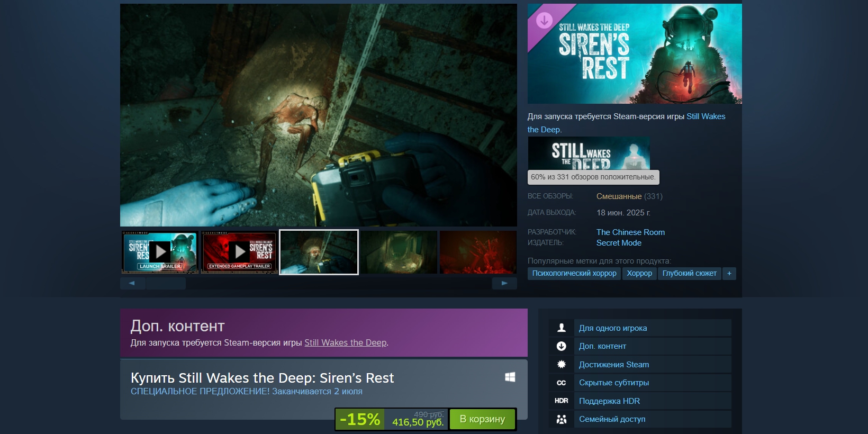Open The Chinese Room developer page
The image size is (868, 434).
(630, 232)
